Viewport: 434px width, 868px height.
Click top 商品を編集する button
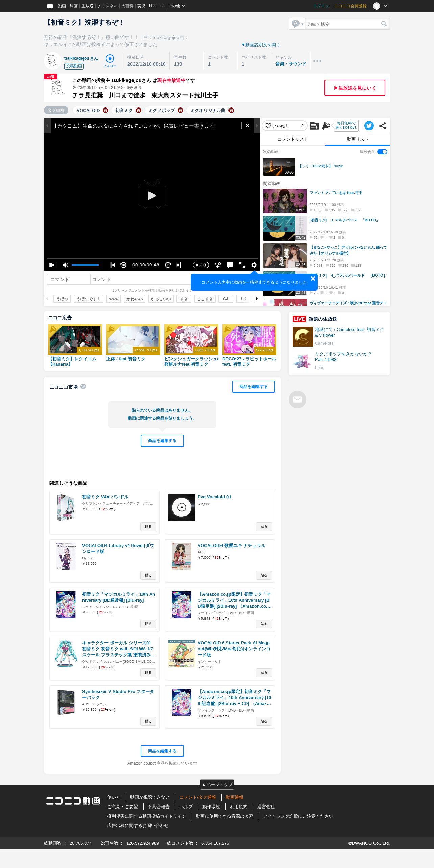[254, 387]
